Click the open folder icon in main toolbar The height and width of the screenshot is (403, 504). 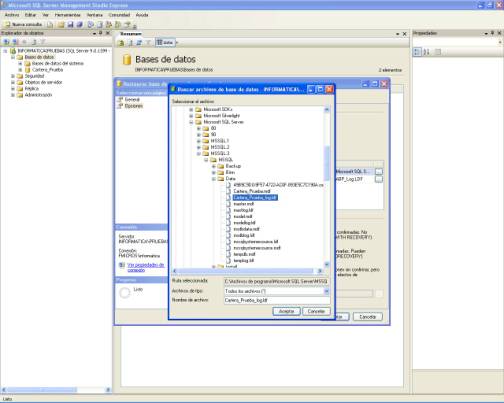tap(61, 24)
